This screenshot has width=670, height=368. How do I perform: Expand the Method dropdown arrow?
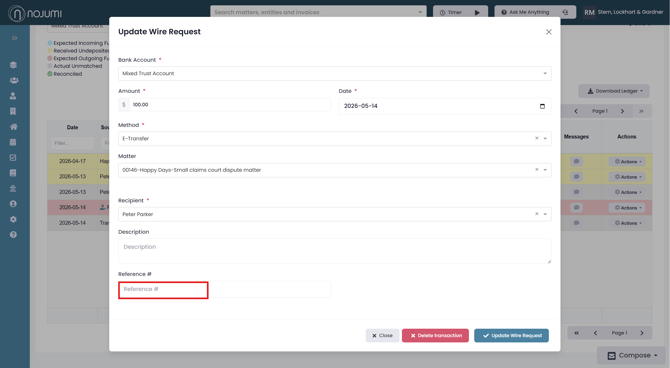545,138
